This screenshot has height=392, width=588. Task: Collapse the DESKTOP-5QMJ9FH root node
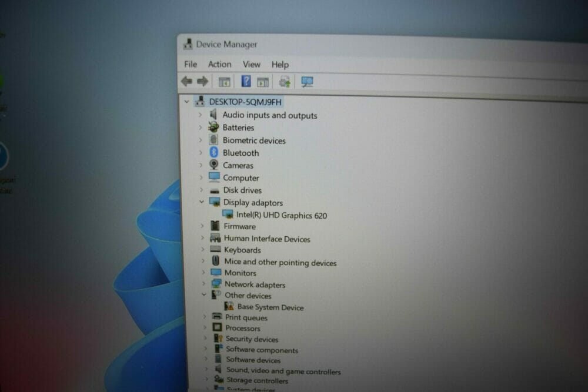(187, 102)
